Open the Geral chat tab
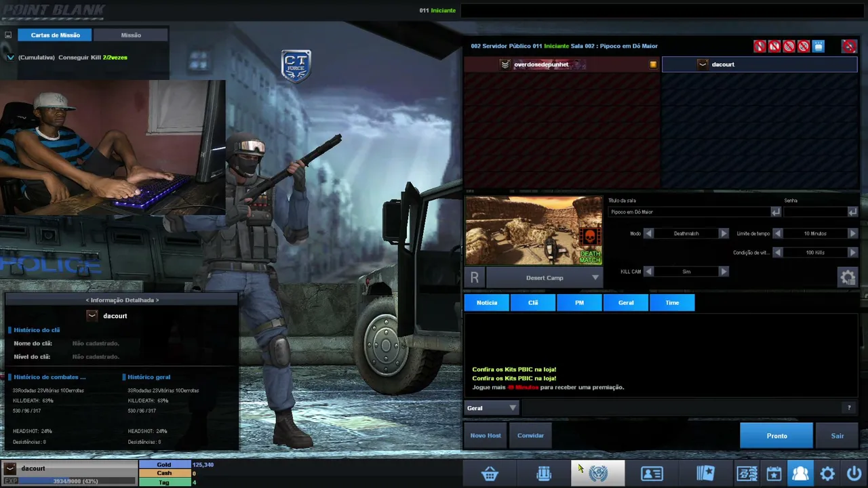868x488 pixels. [626, 302]
